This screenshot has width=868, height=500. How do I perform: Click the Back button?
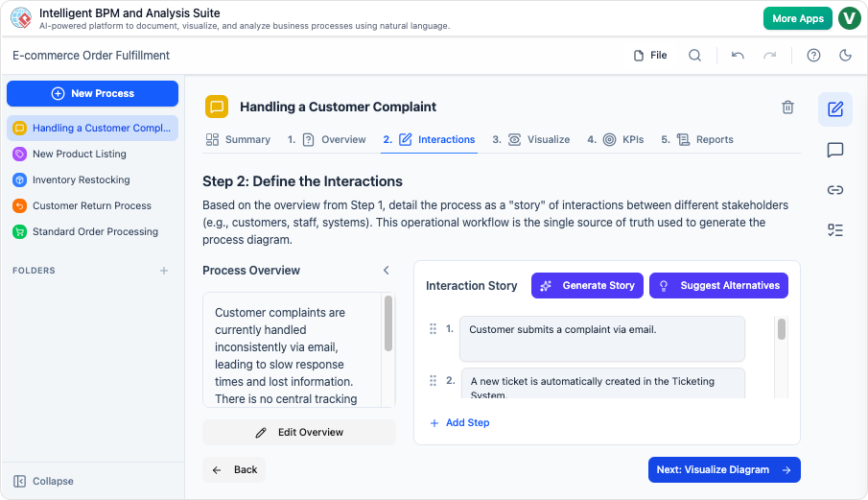(234, 469)
